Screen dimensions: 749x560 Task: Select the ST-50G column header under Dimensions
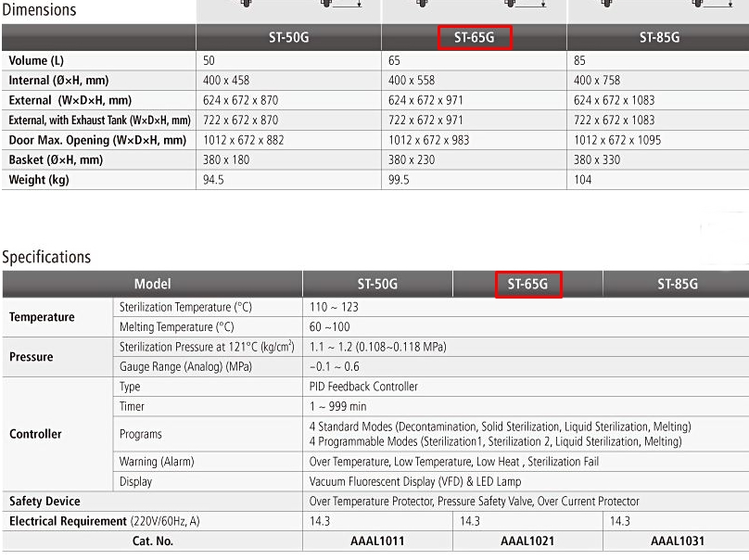[288, 38]
